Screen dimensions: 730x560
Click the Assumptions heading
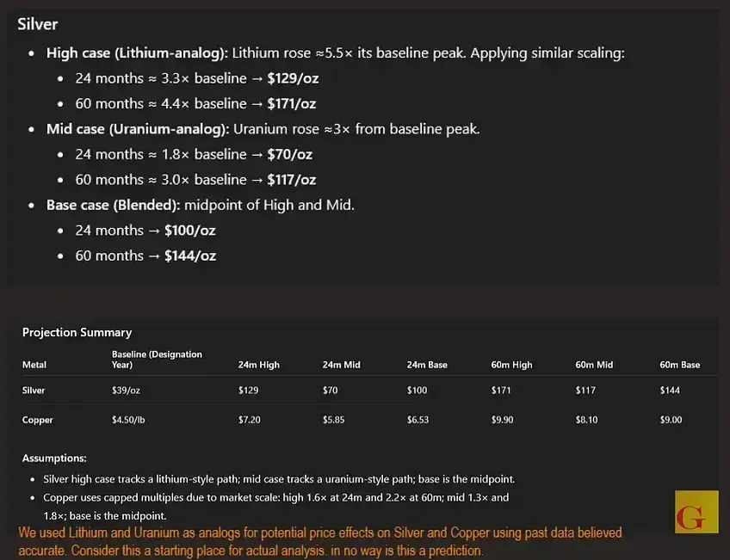pos(54,458)
